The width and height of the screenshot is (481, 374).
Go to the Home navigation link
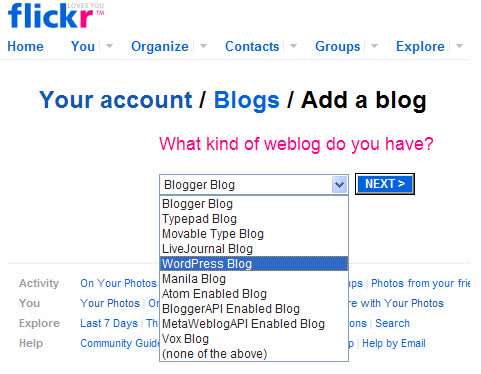click(25, 46)
